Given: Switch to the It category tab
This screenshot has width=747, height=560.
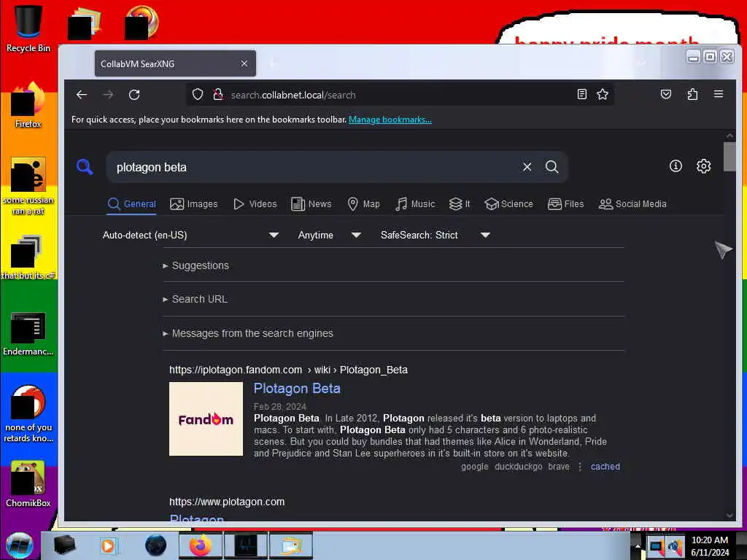Looking at the screenshot, I should click(x=460, y=204).
